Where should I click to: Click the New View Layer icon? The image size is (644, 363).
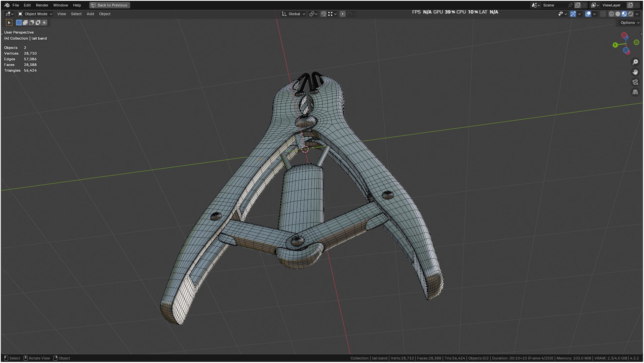[630, 5]
